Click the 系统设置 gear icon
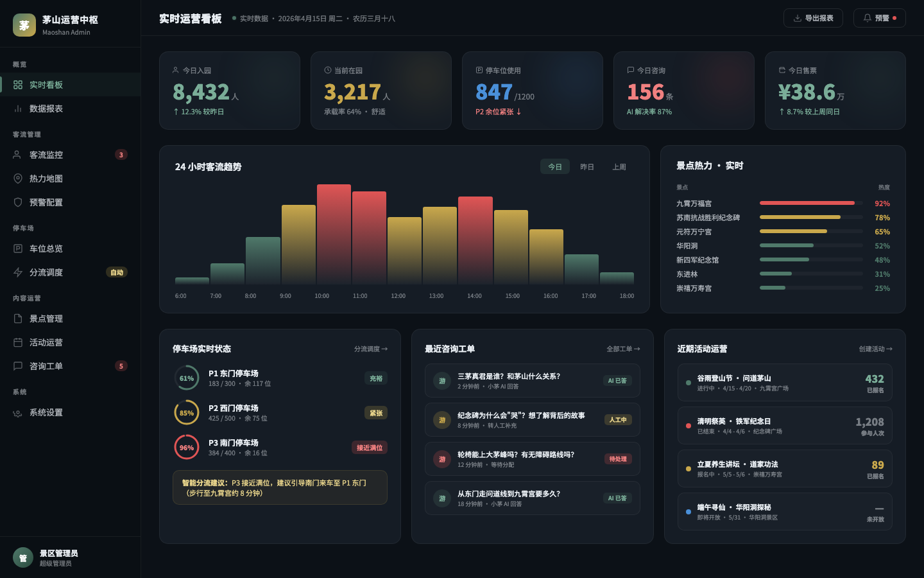 [18, 413]
